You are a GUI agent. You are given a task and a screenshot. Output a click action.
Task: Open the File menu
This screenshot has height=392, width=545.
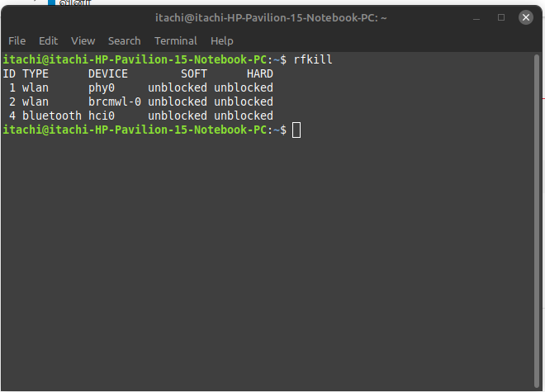click(x=17, y=40)
